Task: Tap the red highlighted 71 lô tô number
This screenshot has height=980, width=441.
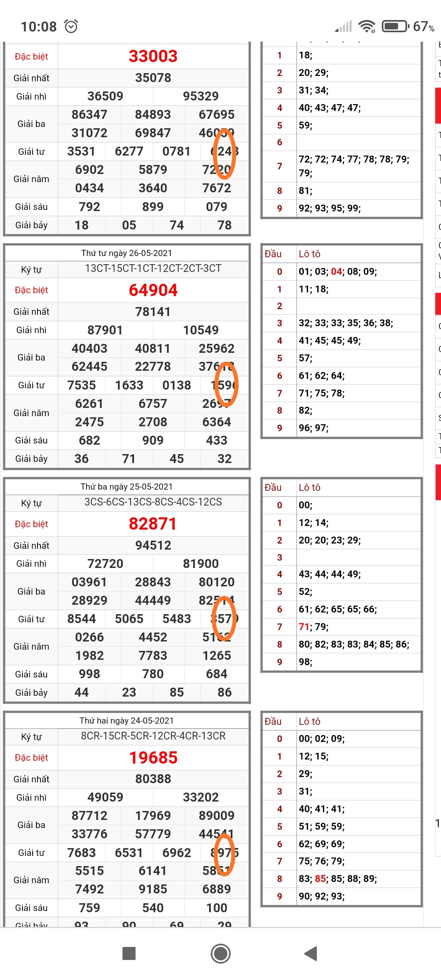Action: point(304,627)
